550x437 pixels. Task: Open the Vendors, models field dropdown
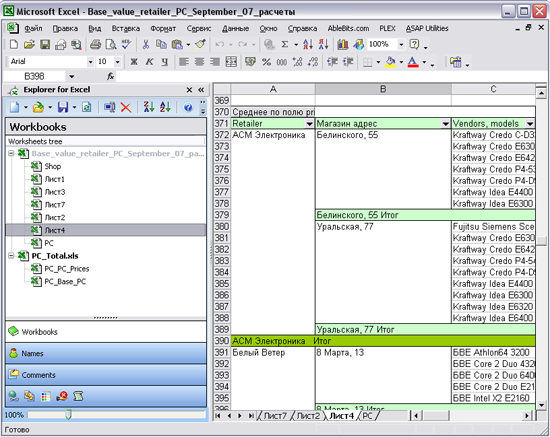(530, 123)
